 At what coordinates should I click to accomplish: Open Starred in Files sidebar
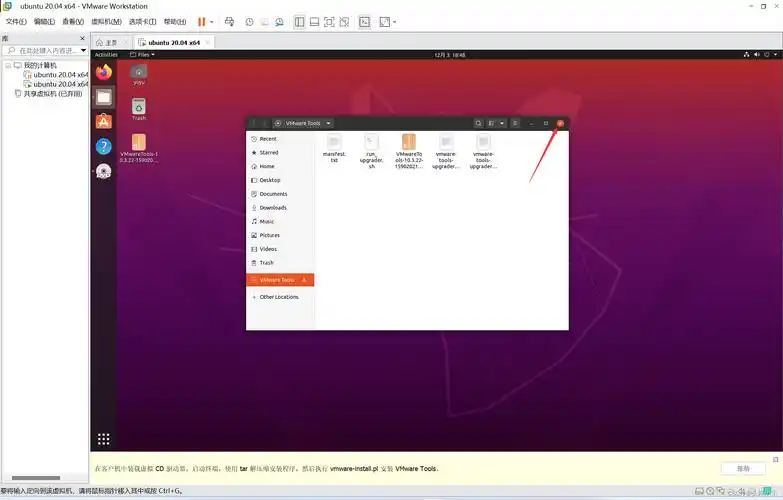(x=280, y=152)
